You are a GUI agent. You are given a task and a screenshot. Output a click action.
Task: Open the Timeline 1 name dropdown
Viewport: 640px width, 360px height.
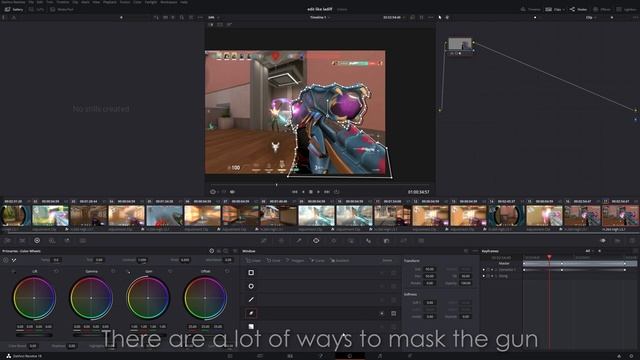[319, 18]
